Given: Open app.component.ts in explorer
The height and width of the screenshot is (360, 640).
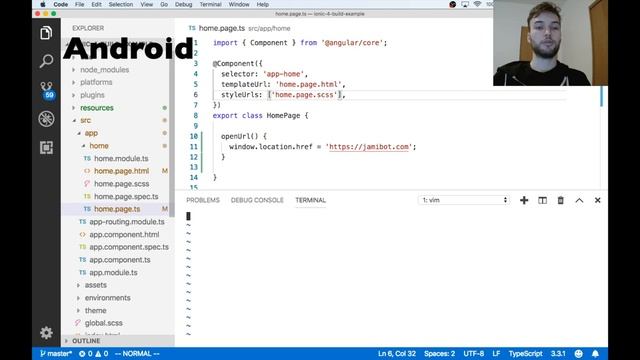Looking at the screenshot, I should pos(120,260).
